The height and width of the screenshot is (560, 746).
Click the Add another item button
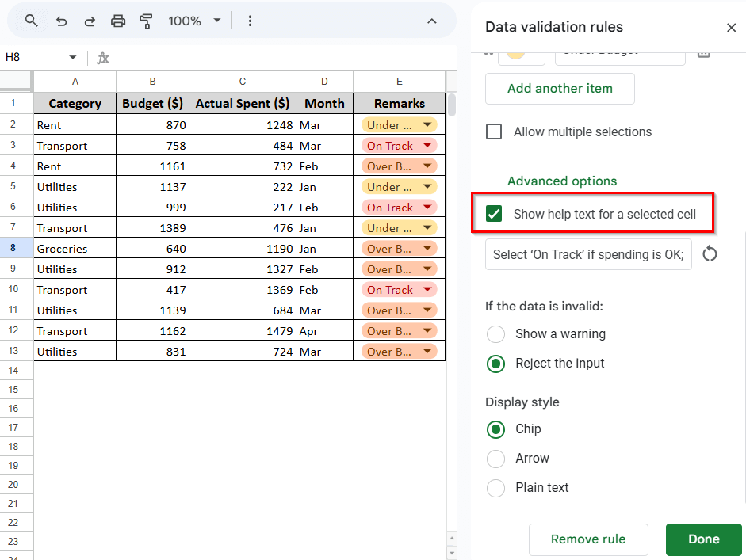pos(560,89)
